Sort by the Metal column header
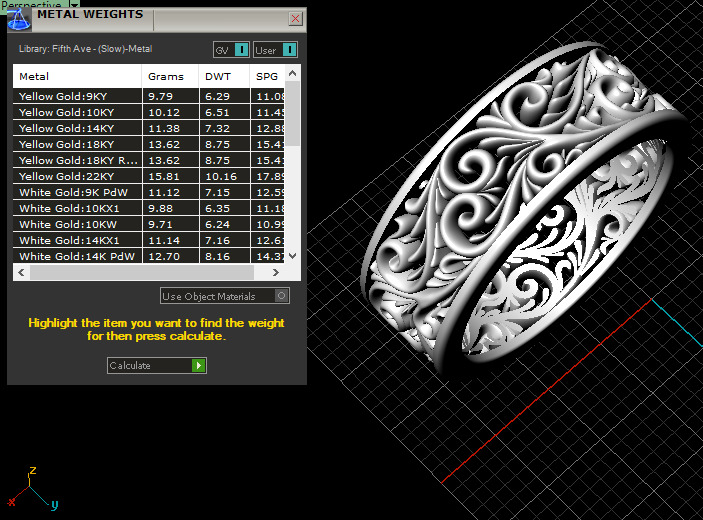Screen dimensions: 703x520 tap(77, 76)
